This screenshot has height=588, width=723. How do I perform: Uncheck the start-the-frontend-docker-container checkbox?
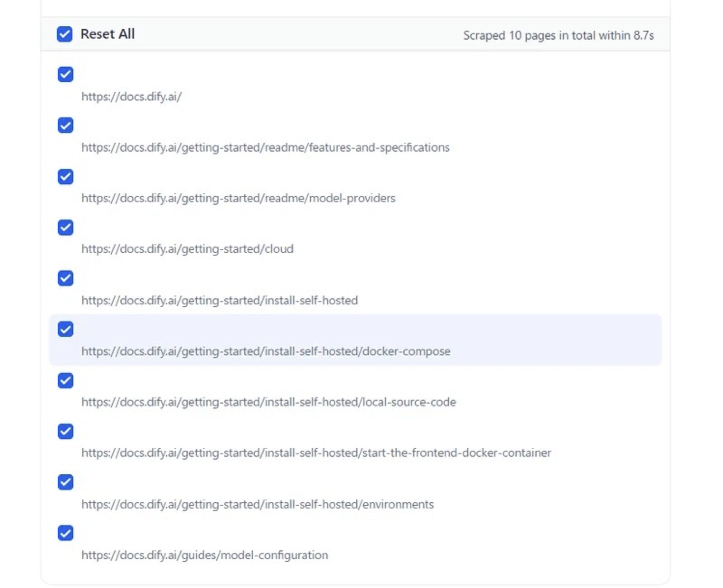click(66, 431)
